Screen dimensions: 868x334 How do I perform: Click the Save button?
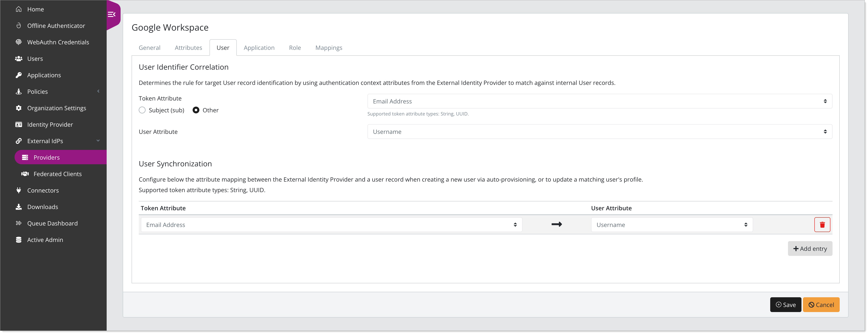(x=785, y=305)
